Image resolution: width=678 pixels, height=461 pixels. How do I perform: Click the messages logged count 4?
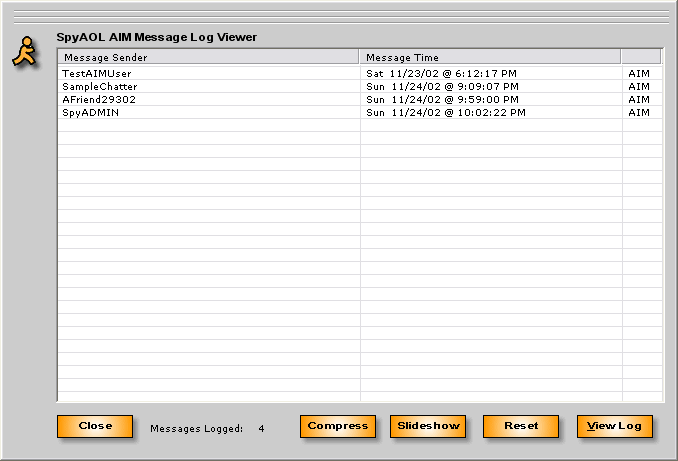pyautogui.click(x=261, y=429)
